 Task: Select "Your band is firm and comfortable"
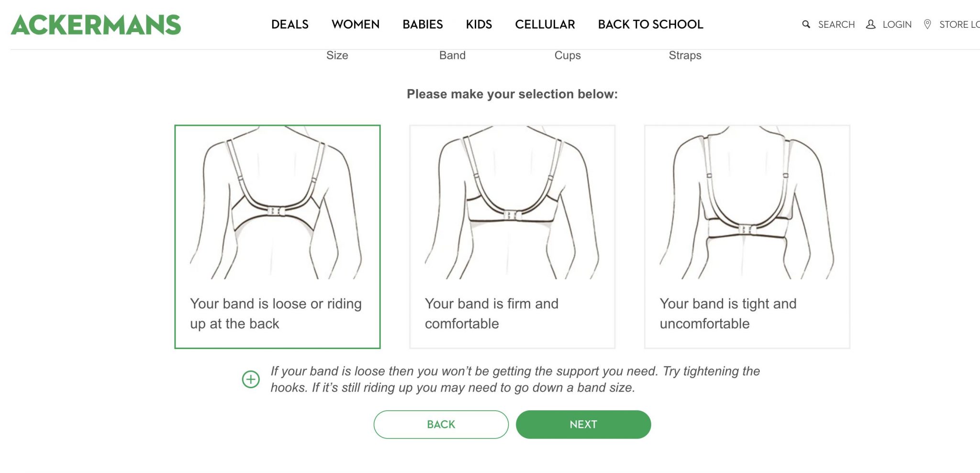(x=512, y=235)
